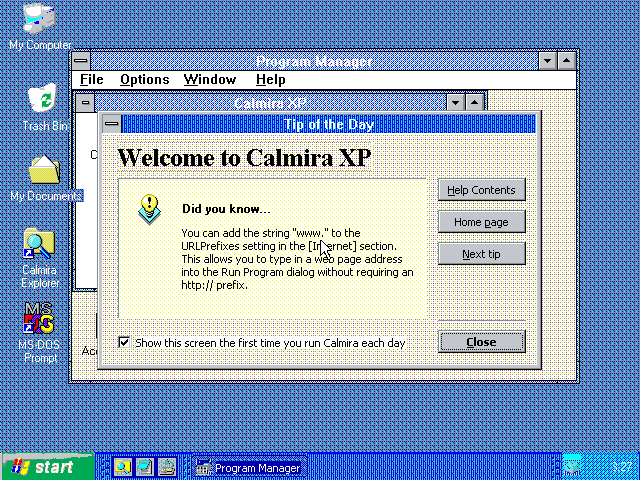This screenshot has height=480, width=640.
Task: Open the File menu in Program Manager
Action: point(91,79)
